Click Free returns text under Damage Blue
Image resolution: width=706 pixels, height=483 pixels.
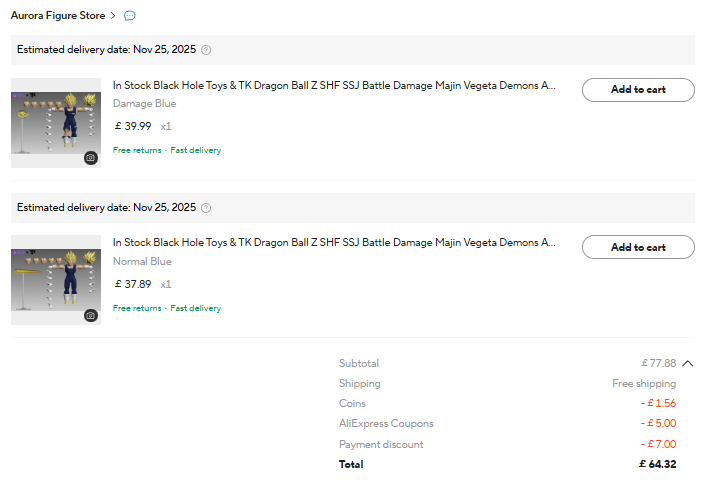click(x=137, y=150)
